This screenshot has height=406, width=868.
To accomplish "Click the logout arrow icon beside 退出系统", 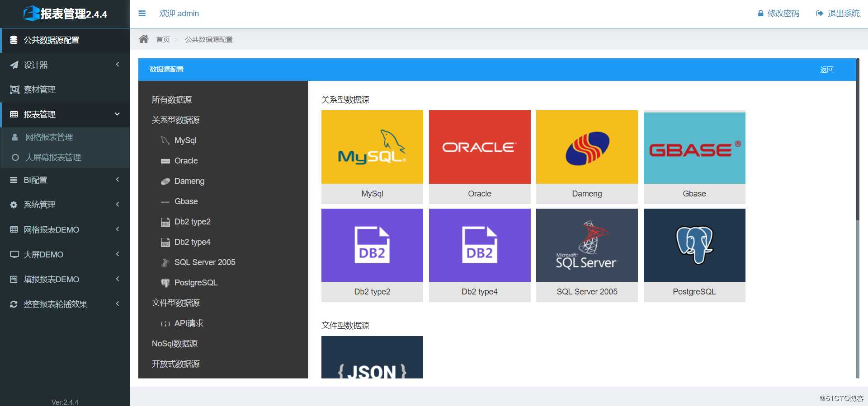I will 820,14.
